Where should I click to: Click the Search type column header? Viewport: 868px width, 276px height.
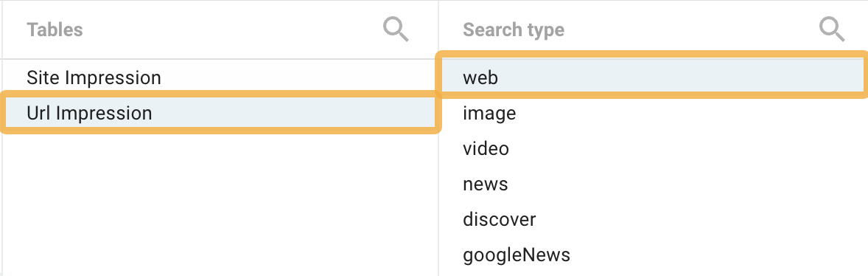pyautogui.click(x=514, y=30)
